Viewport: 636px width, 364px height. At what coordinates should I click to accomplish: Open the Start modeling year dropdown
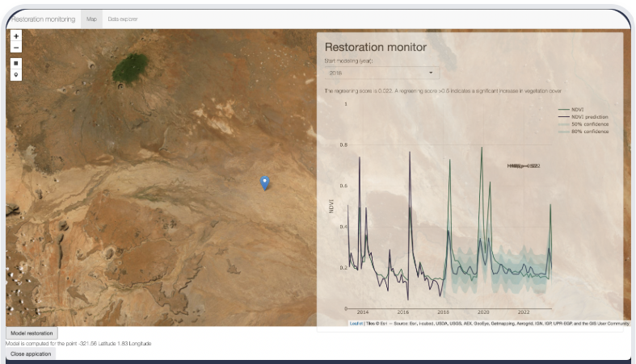coord(381,73)
